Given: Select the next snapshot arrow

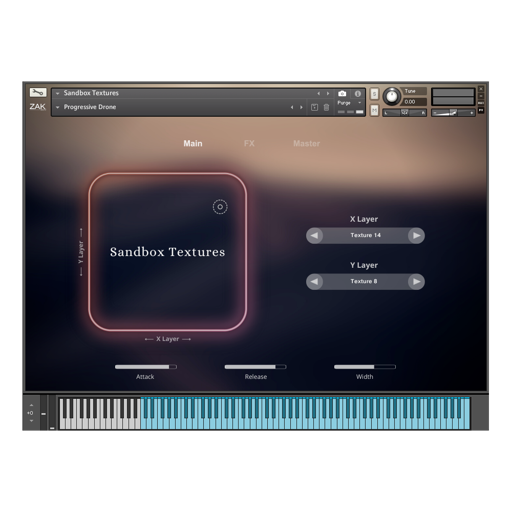Looking at the screenshot, I should 301,107.
